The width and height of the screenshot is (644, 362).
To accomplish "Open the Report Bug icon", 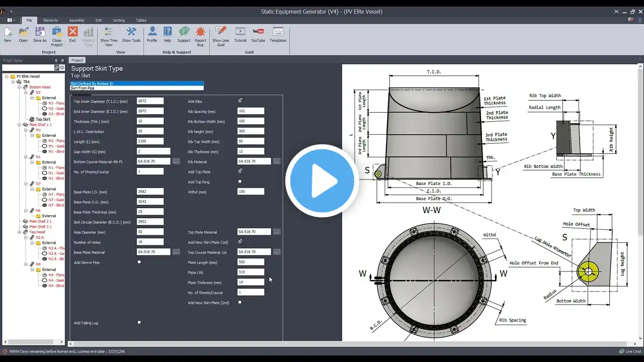I will point(200,34).
